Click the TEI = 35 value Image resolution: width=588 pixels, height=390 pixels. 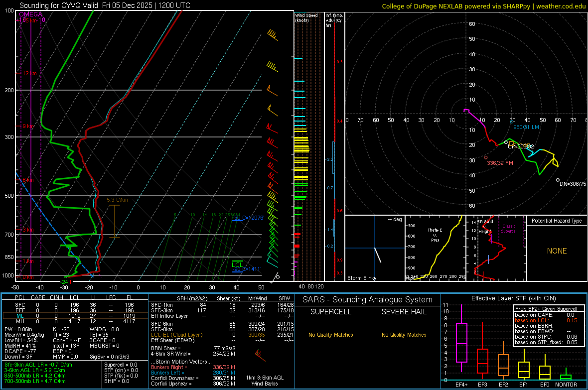pyautogui.click(x=99, y=335)
